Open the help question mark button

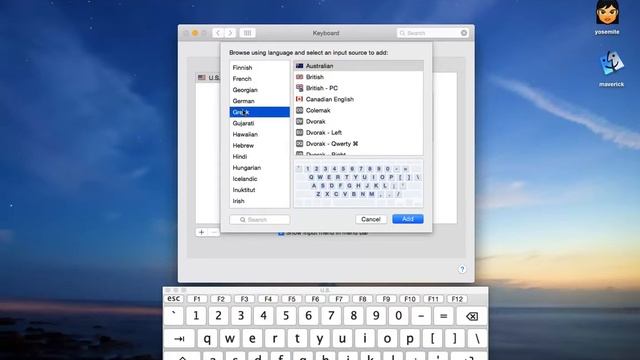click(462, 269)
